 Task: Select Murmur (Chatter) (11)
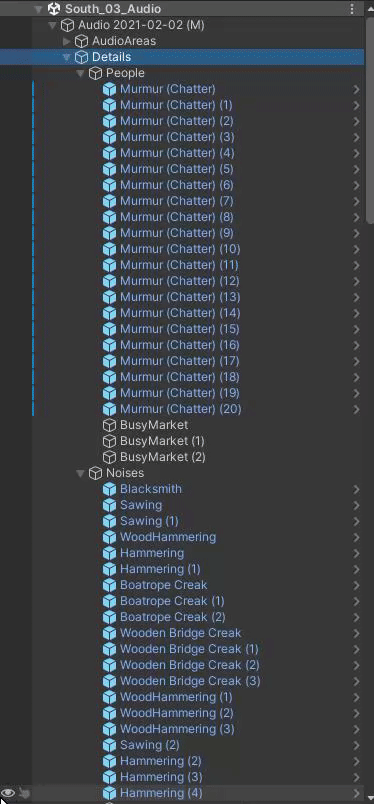[x=179, y=265]
